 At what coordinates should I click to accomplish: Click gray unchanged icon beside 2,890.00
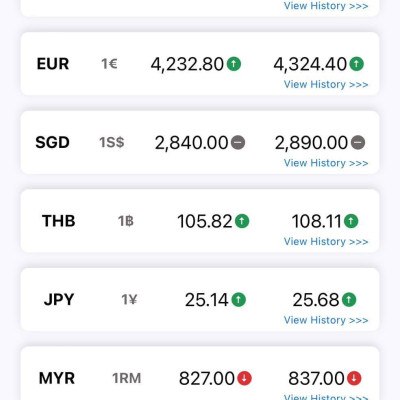coord(358,143)
